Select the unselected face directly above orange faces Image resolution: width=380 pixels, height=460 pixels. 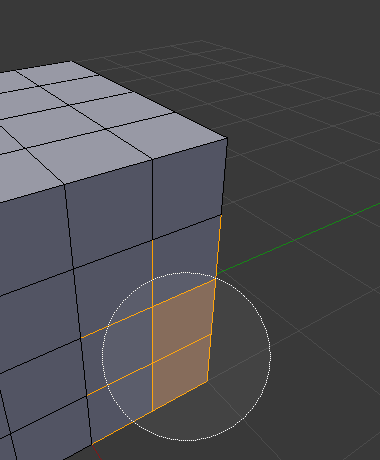point(185,261)
